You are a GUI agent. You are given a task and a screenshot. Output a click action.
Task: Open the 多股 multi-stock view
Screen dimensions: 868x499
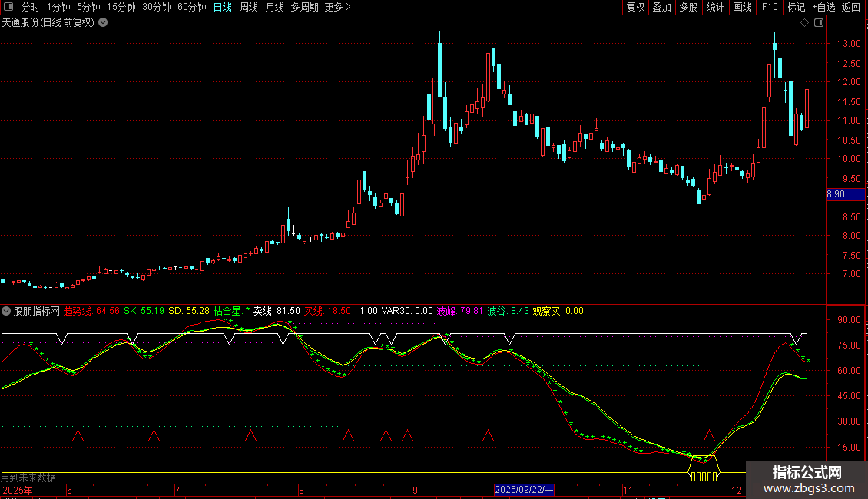(x=689, y=7)
